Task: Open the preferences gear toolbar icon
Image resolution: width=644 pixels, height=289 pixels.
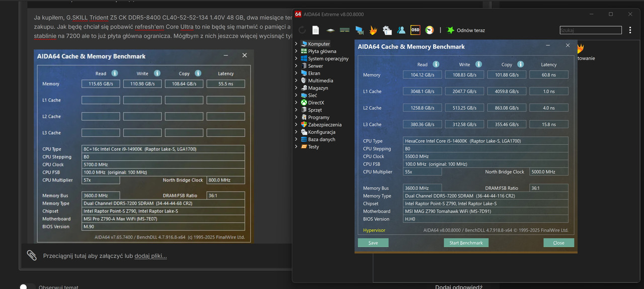Action: pos(387,30)
